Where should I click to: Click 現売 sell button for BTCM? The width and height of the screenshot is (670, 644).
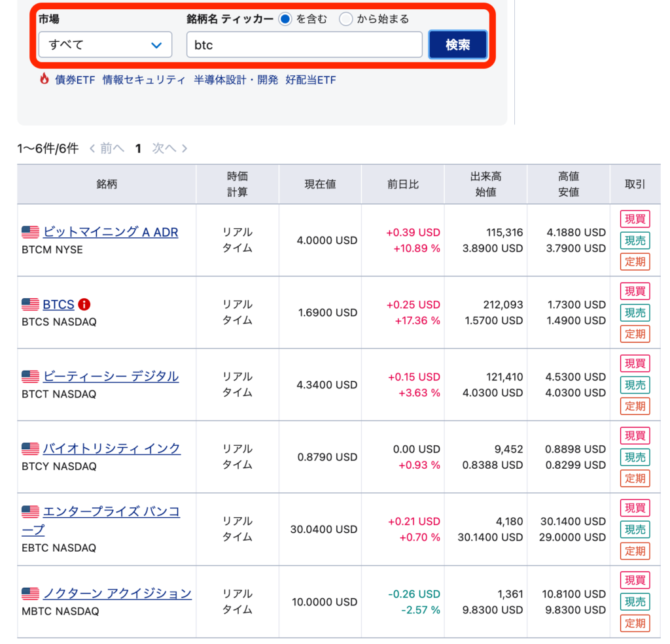[x=635, y=241]
